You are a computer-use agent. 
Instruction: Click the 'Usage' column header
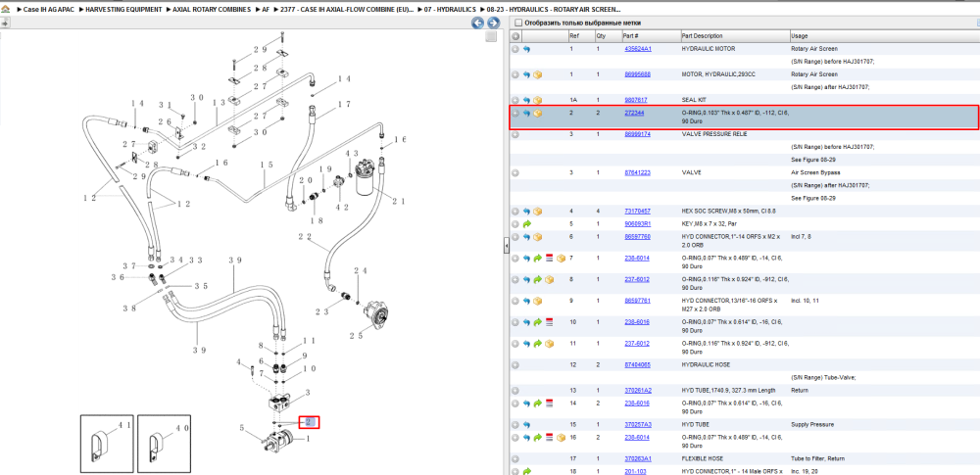coord(799,36)
